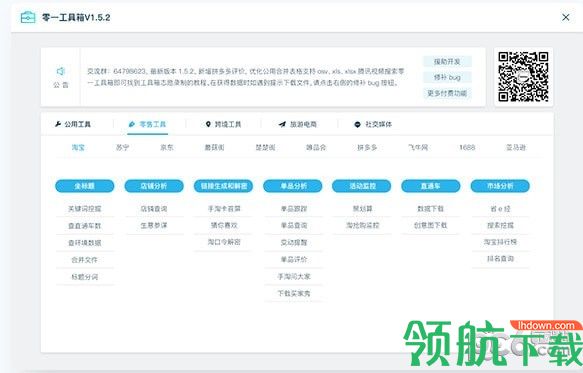583x373 pixels.
Task: Click the 市场分析 category pill
Action: [500, 186]
